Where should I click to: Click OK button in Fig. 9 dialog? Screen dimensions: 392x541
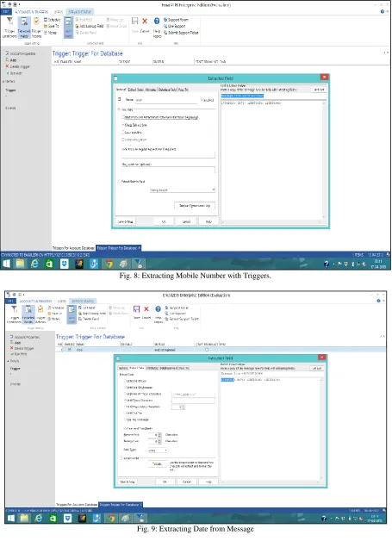(x=165, y=482)
